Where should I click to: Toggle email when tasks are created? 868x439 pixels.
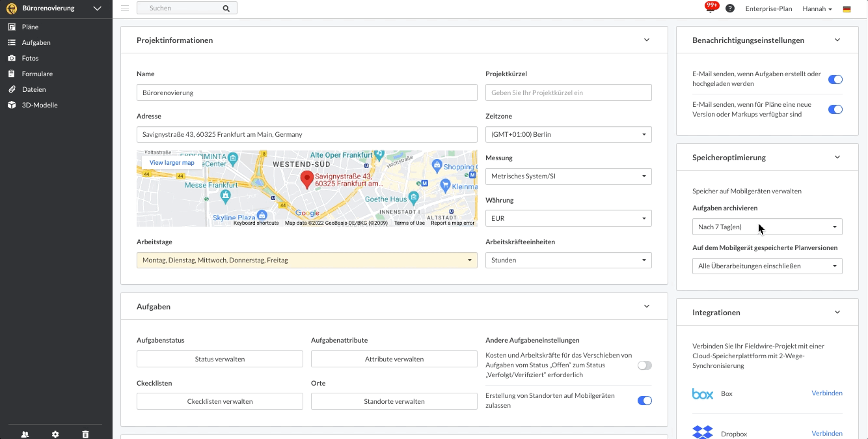(x=835, y=79)
